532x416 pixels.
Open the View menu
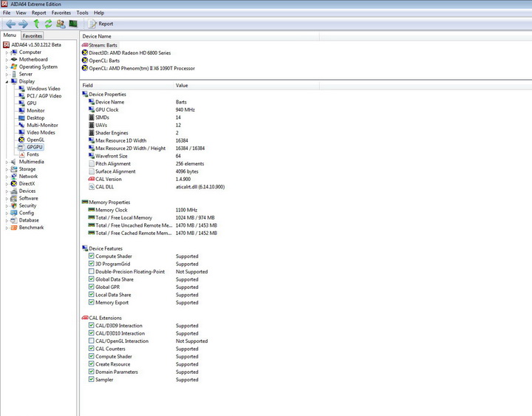[x=21, y=13]
